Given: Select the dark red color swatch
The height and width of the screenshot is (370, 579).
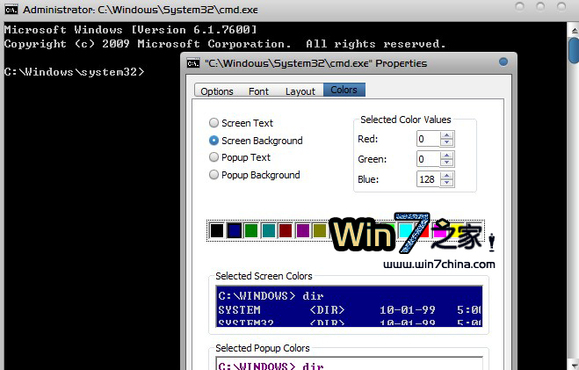Looking at the screenshot, I should click(285, 230).
